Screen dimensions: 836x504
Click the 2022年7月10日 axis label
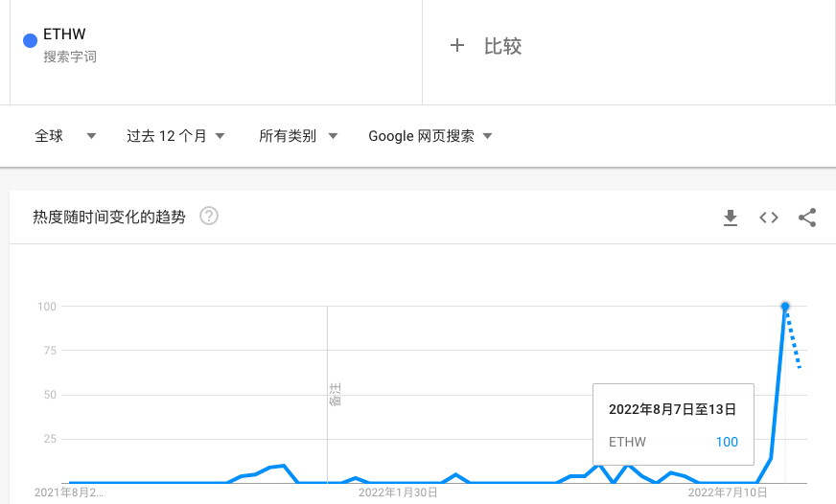click(728, 493)
